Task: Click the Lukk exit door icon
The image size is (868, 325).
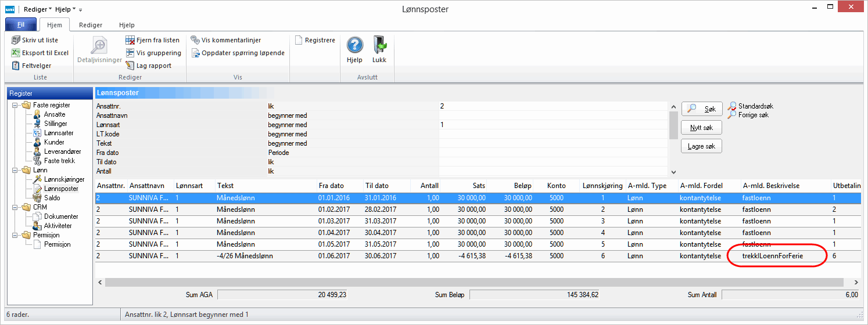Action: [x=379, y=45]
